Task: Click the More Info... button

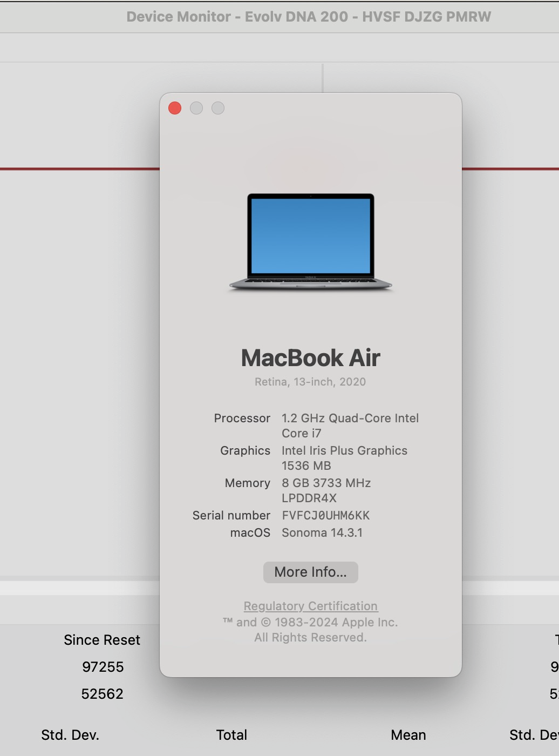Action: pos(310,572)
